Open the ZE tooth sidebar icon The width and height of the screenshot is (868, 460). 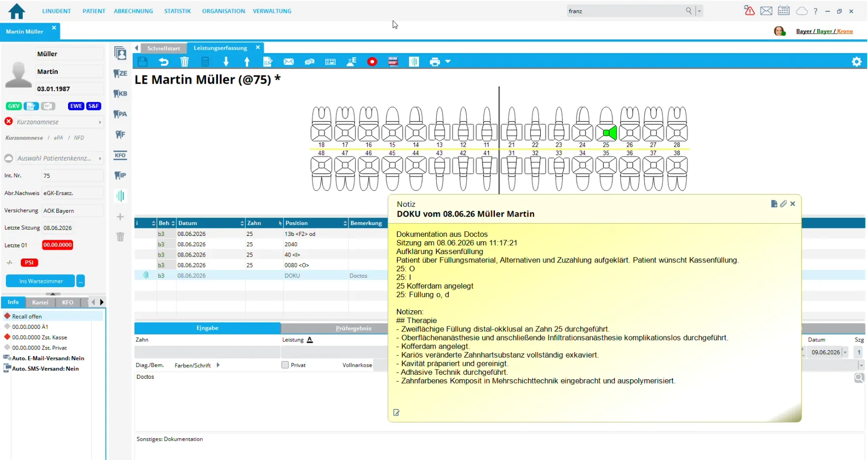point(120,73)
